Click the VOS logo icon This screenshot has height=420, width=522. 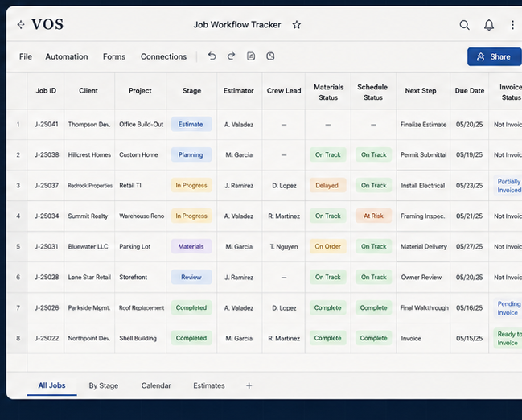pyautogui.click(x=21, y=24)
